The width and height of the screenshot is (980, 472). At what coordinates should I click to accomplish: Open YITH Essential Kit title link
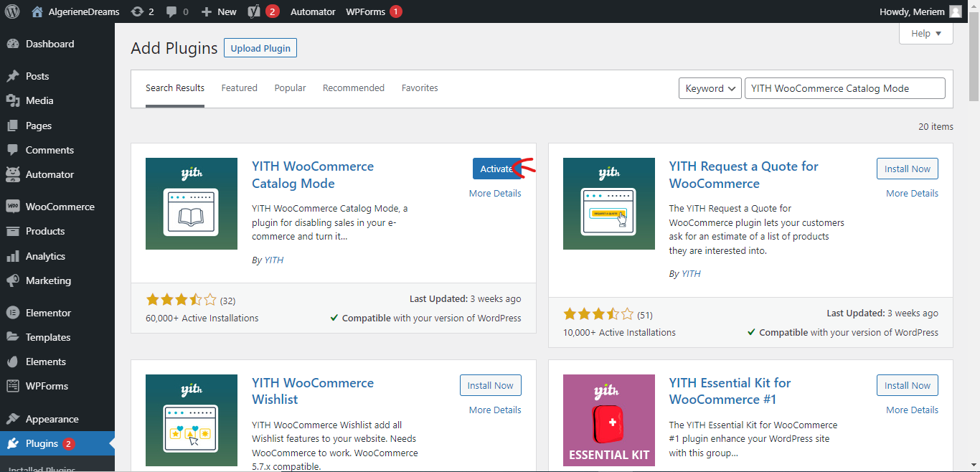(730, 391)
